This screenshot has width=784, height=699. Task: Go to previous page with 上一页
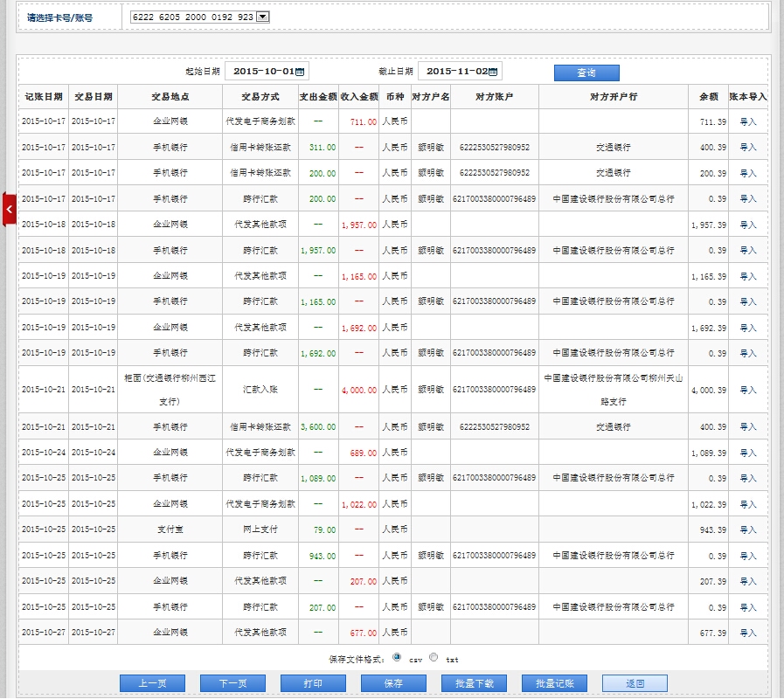click(152, 683)
